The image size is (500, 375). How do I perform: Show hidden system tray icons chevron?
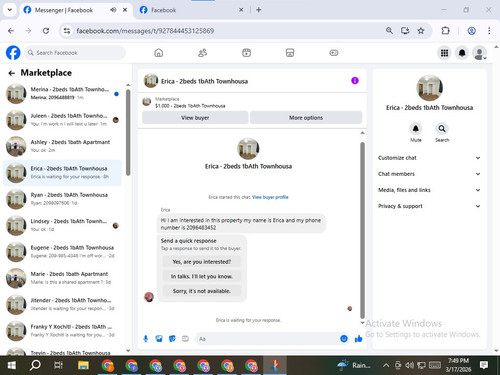point(386,365)
